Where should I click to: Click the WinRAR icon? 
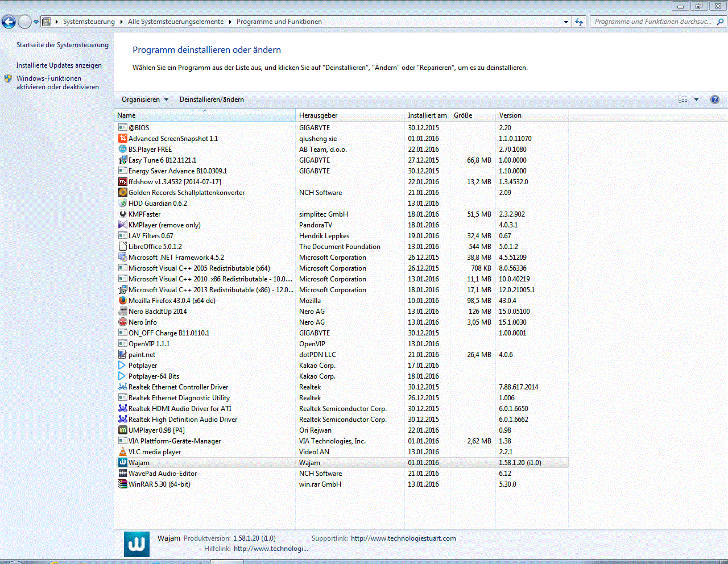click(x=122, y=484)
